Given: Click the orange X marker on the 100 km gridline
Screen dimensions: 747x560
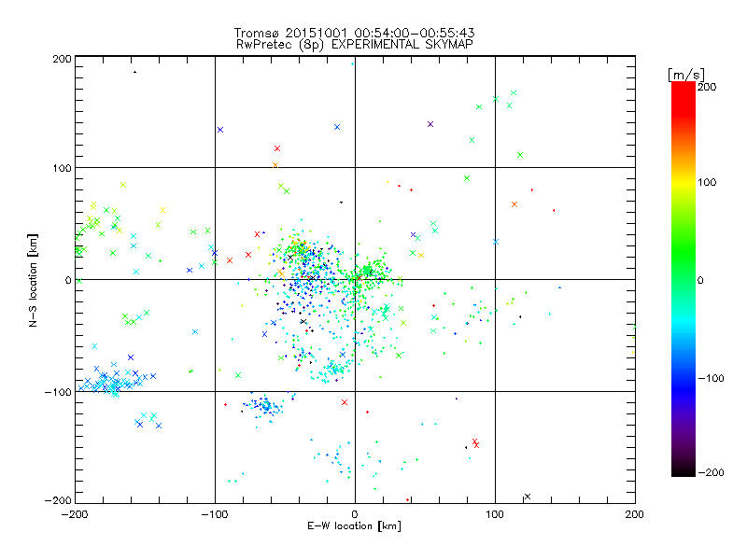Looking at the screenshot, I should click(x=275, y=165).
